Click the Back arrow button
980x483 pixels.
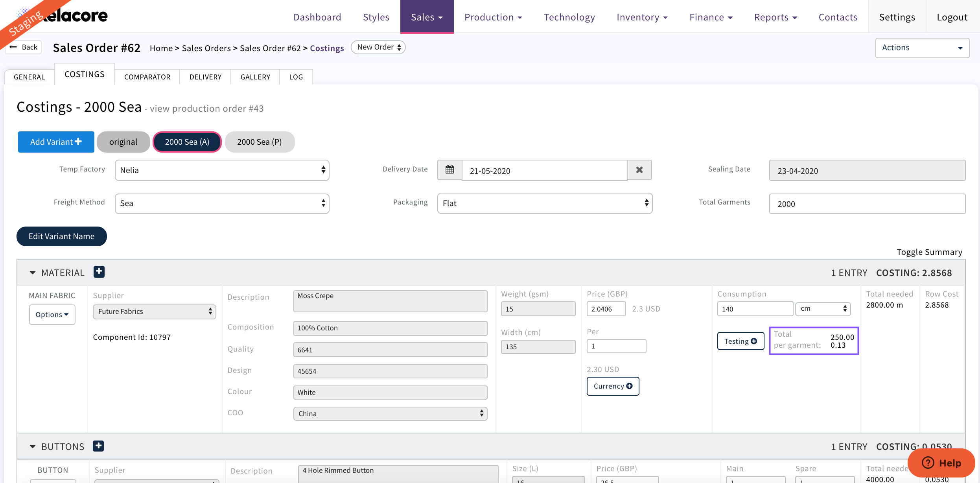24,47
